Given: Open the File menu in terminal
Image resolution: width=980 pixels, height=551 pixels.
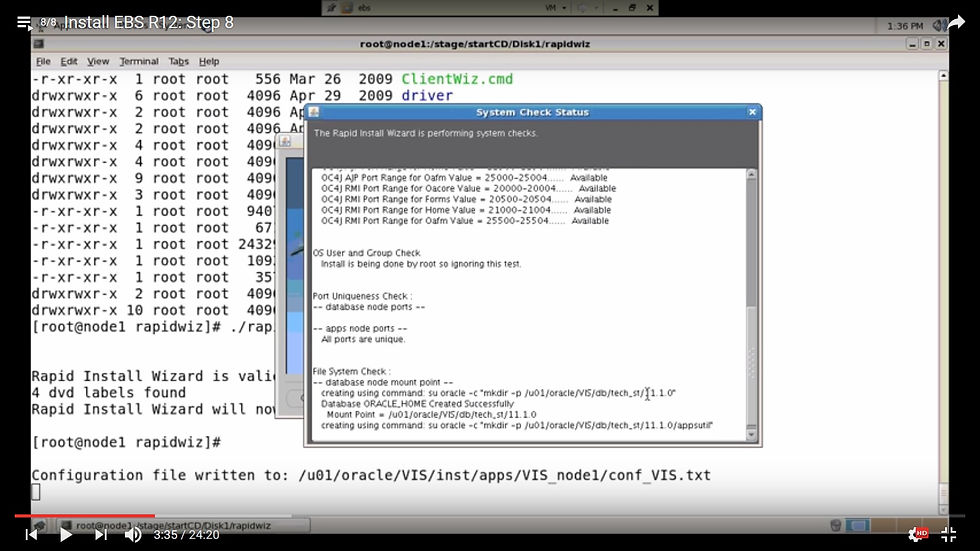Looking at the screenshot, I should [43, 61].
